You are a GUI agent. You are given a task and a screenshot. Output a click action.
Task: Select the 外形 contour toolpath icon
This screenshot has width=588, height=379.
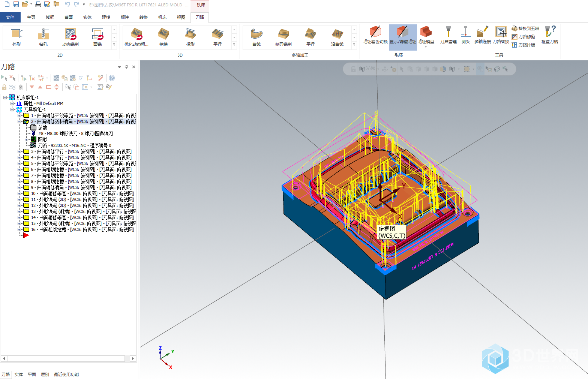pos(16,37)
